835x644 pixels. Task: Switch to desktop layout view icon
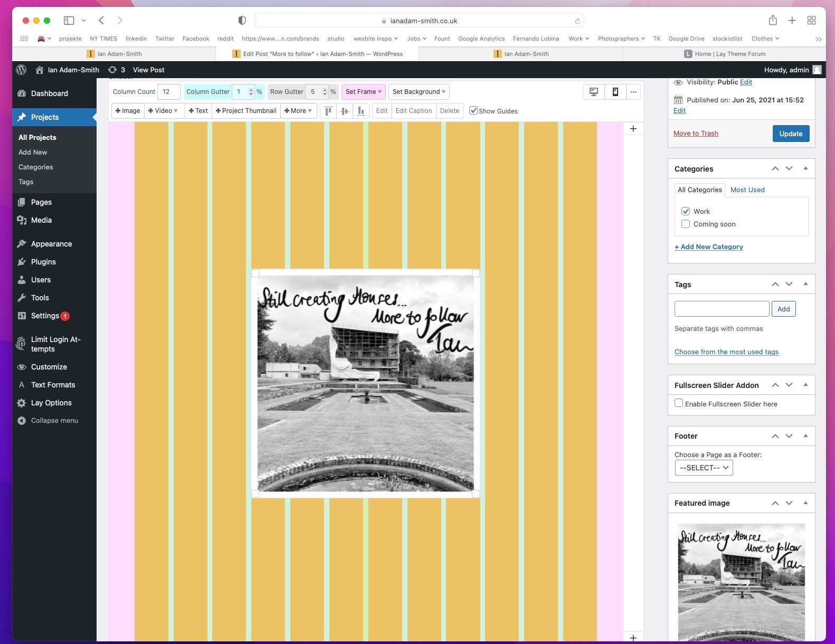594,92
